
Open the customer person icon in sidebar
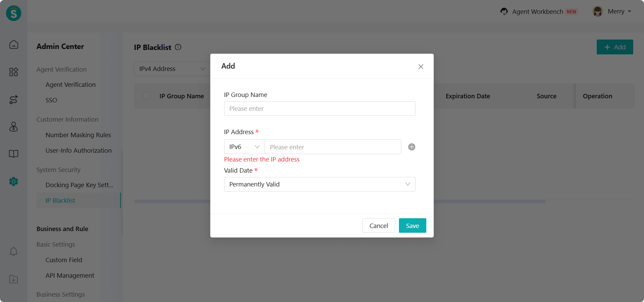pyautogui.click(x=14, y=127)
